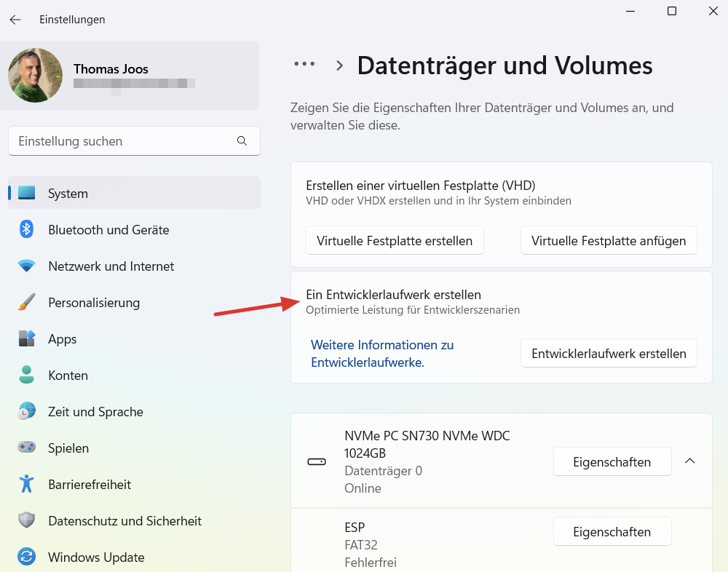
Task: Select Zeit und Sprache category
Action: (95, 412)
